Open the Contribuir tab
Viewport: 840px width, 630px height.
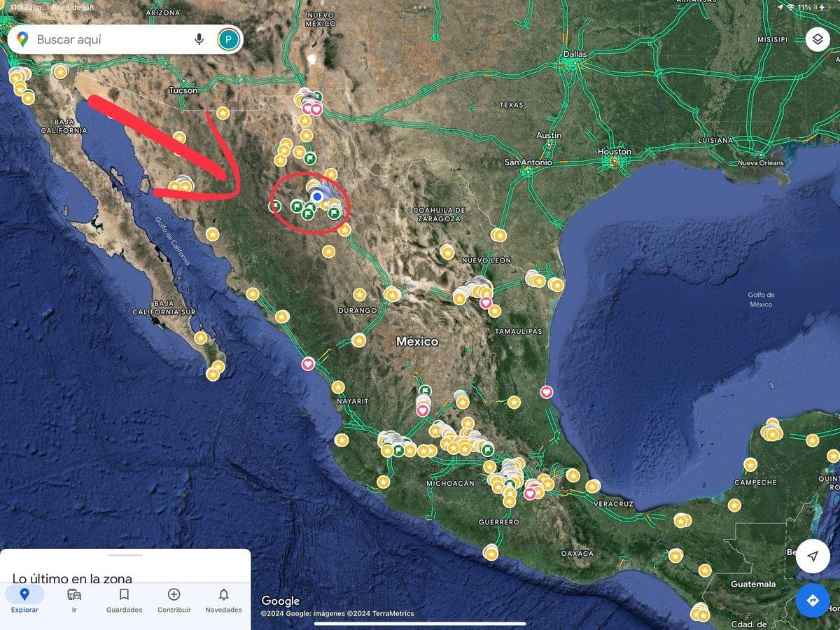tap(174, 601)
